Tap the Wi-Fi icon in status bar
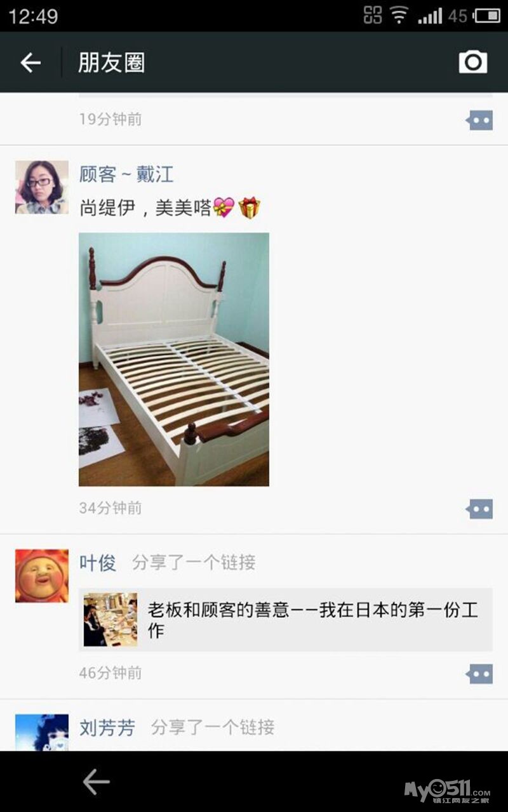This screenshot has height=812, width=508. click(399, 15)
